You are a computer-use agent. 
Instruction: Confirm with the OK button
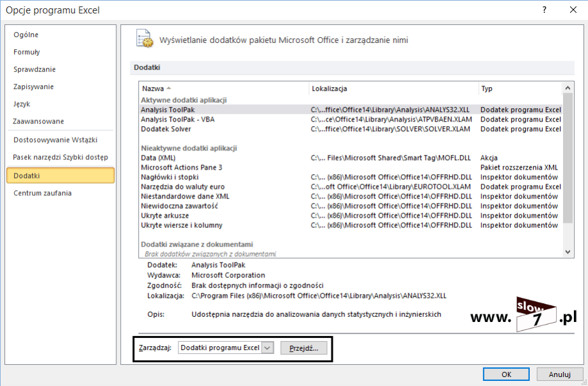(506, 374)
